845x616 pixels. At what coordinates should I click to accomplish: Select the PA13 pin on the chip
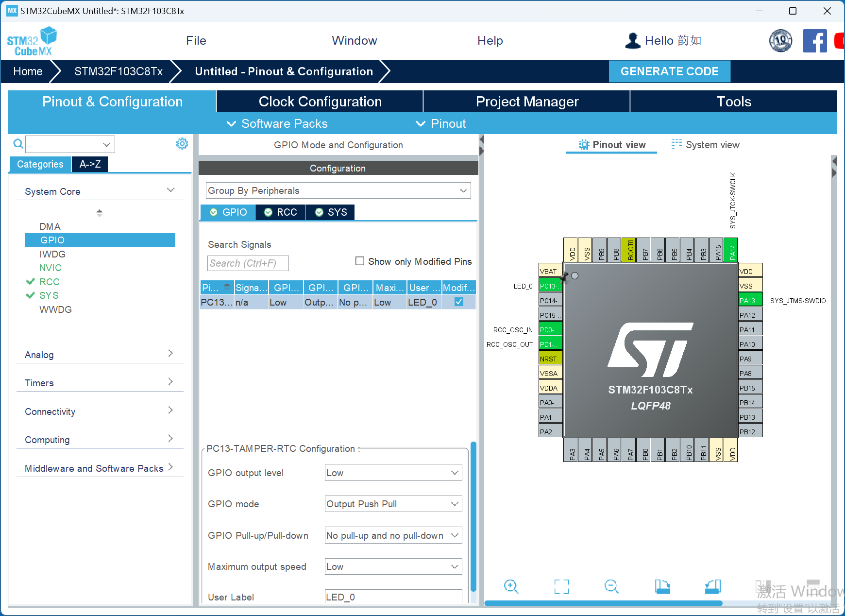pyautogui.click(x=750, y=300)
